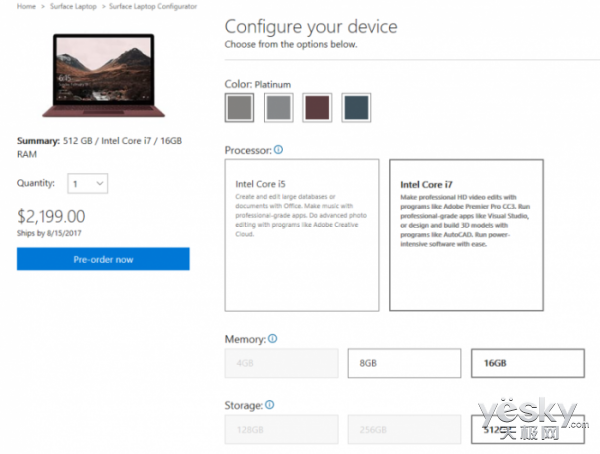Image resolution: width=600 pixels, height=454 pixels.
Task: Select the Burgundy color swatch
Action: coord(317,108)
